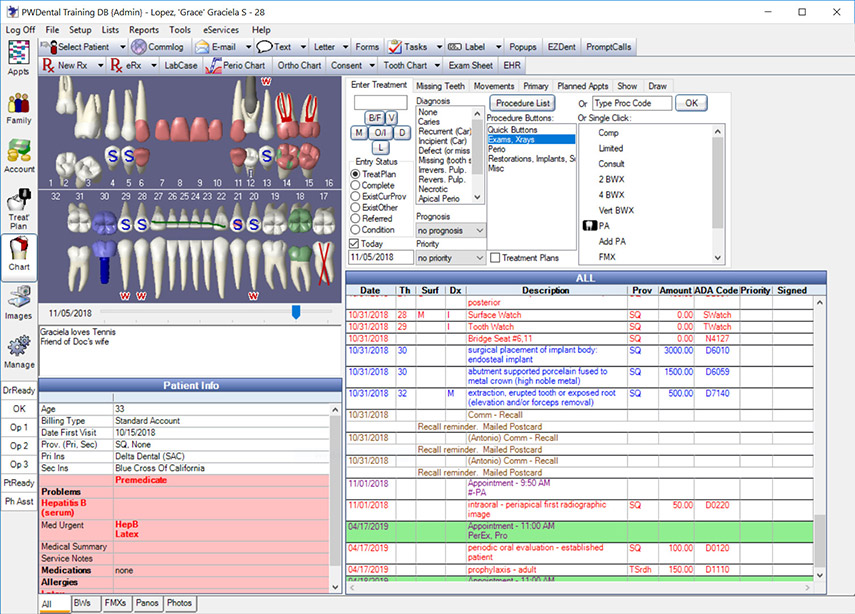
Task: Open the Commlog tool
Action: point(157,47)
